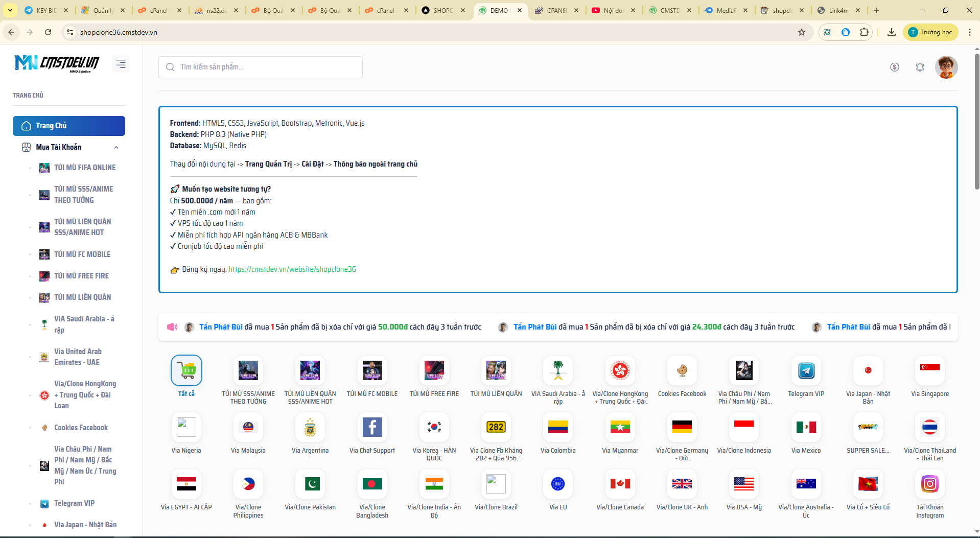Click the notification bell icon
The width and height of the screenshot is (980, 538).
coord(920,67)
